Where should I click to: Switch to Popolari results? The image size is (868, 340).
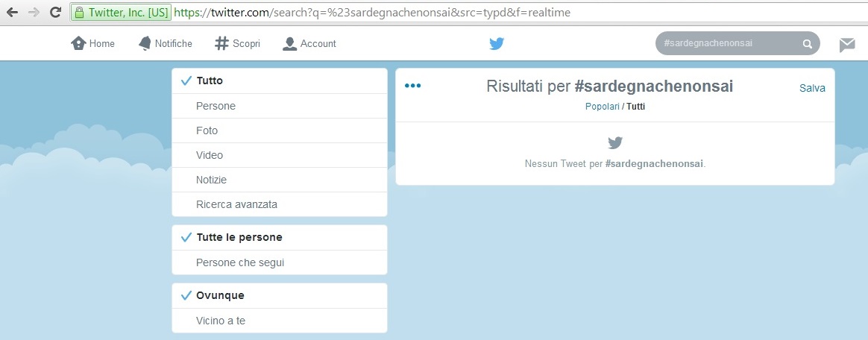click(603, 107)
